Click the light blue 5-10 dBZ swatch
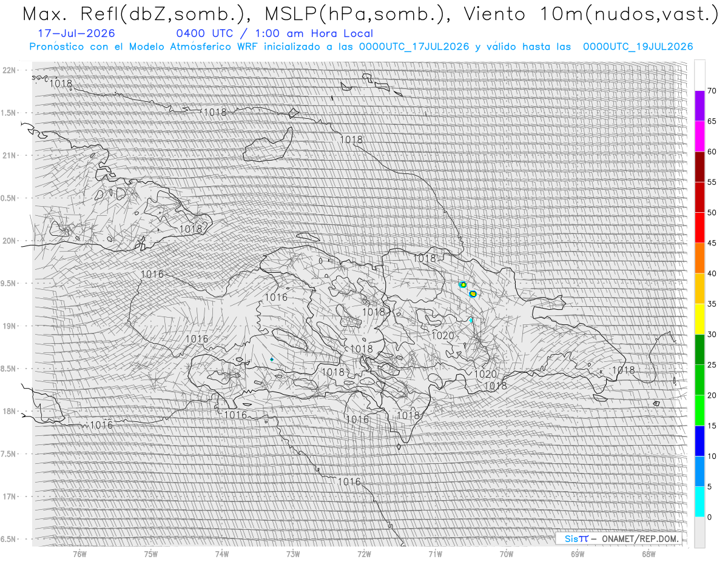 [x=699, y=471]
